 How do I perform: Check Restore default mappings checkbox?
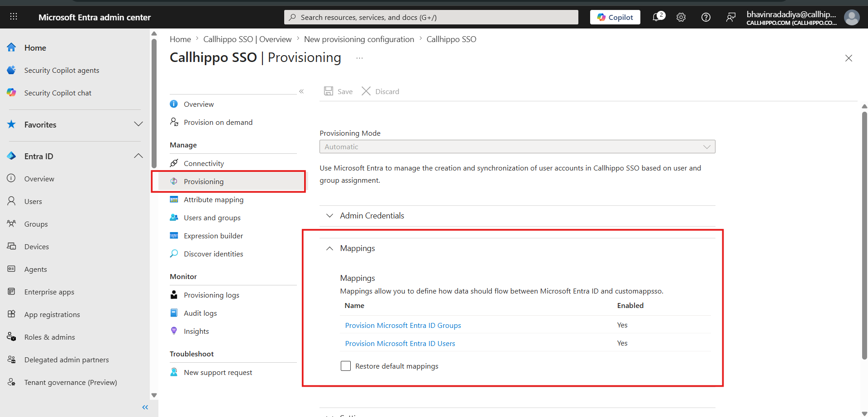pos(346,366)
